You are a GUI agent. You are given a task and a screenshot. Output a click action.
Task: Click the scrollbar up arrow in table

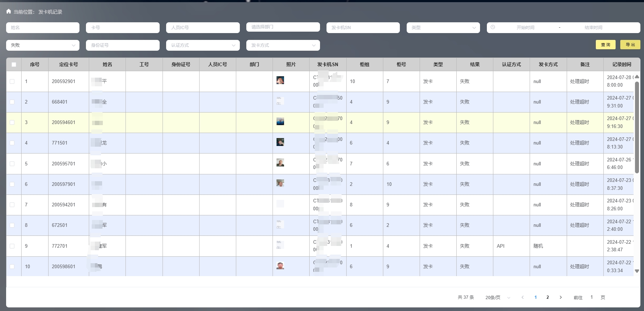click(x=637, y=77)
